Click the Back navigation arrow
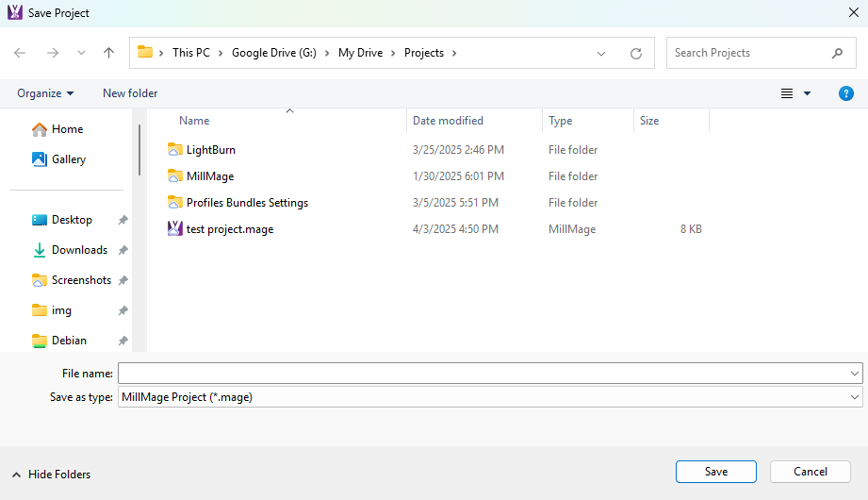Screen dimensions: 868x500 click(x=20, y=54)
